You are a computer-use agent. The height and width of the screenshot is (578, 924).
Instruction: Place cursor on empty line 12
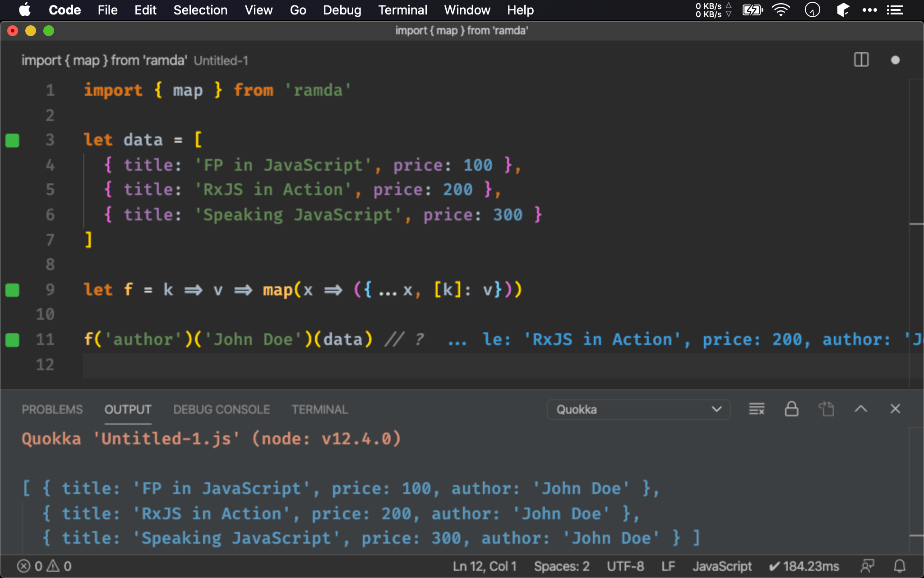[x=495, y=365]
